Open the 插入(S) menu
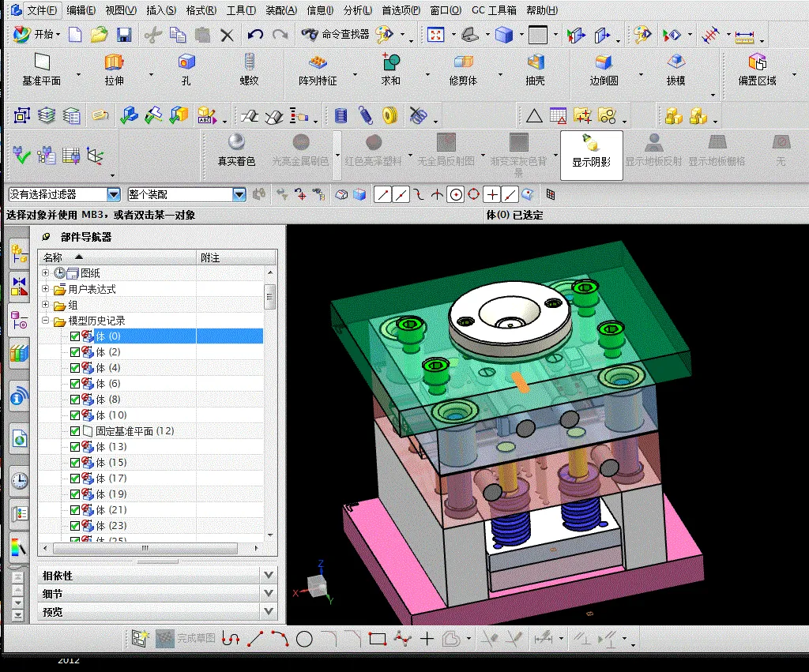This screenshot has height=672, width=809. click(x=161, y=9)
